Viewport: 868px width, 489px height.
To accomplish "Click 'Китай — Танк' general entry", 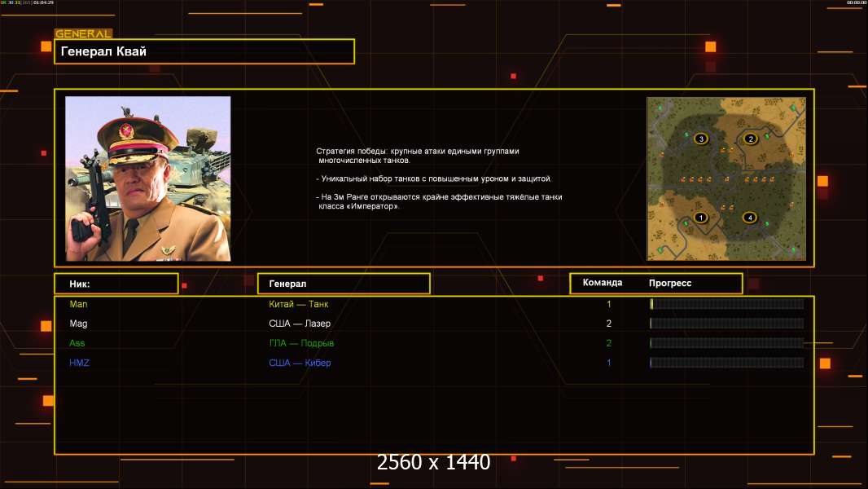I will pyautogui.click(x=299, y=304).
